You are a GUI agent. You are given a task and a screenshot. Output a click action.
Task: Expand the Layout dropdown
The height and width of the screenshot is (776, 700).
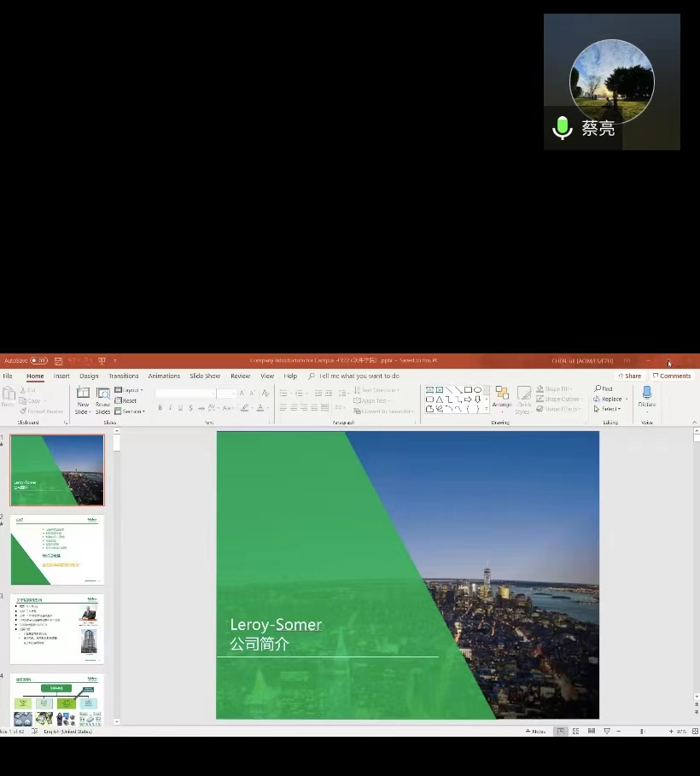click(x=128, y=390)
